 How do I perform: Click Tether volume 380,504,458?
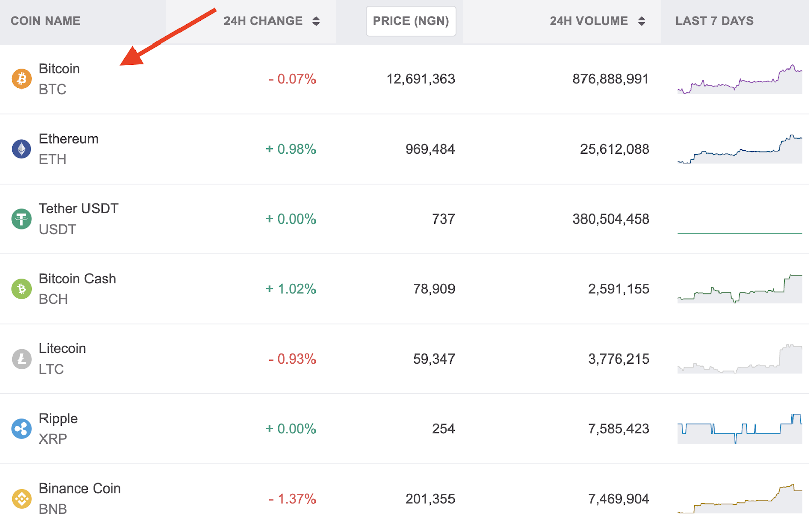[611, 219]
